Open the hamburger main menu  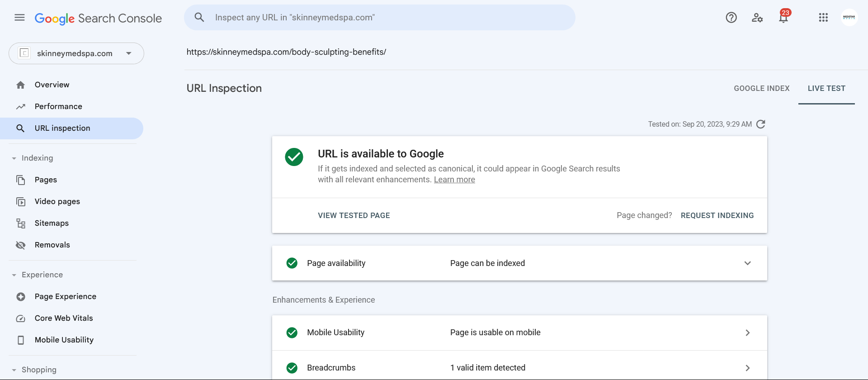19,18
